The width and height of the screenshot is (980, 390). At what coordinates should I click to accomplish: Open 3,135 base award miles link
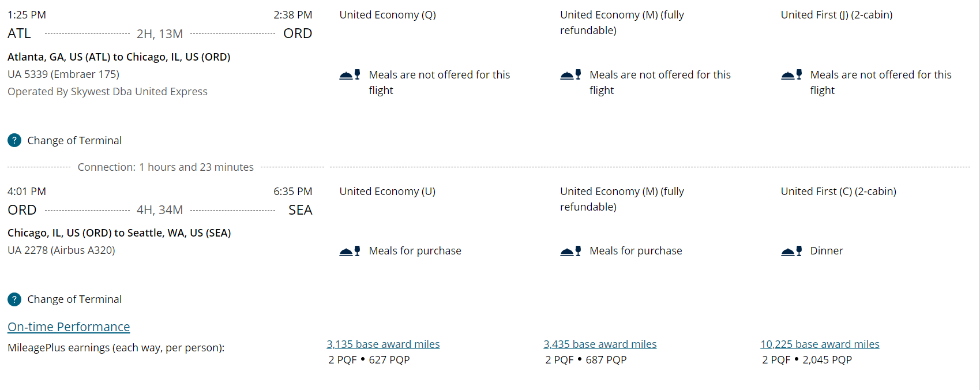(x=383, y=344)
